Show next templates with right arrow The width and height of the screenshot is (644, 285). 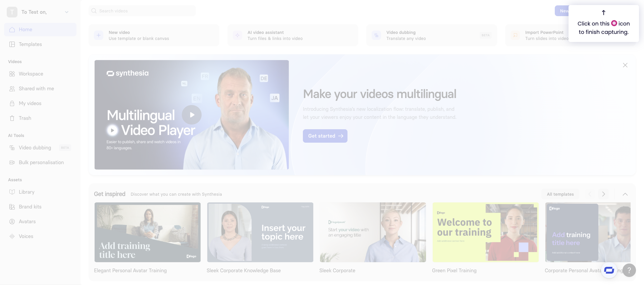[603, 194]
